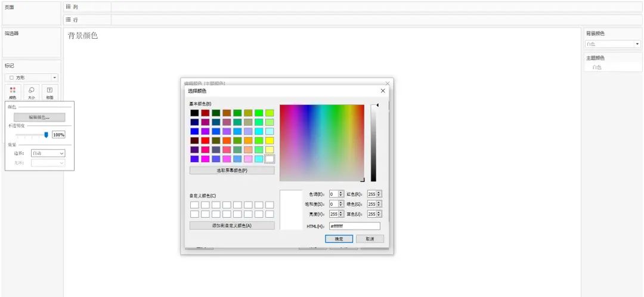
Task: Select 白色 in the 主题颜色 legend
Action: (x=597, y=67)
